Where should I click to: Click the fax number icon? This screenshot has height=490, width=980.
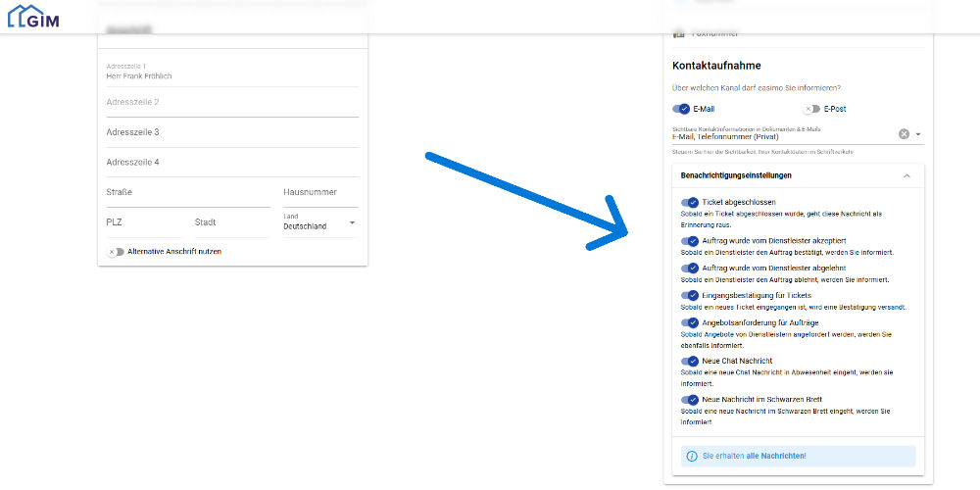coord(678,33)
